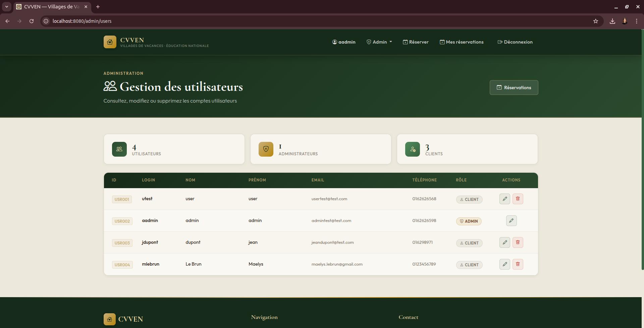Go to Mes réservations in navbar
Viewport: 644px width, 328px height.
(x=462, y=42)
